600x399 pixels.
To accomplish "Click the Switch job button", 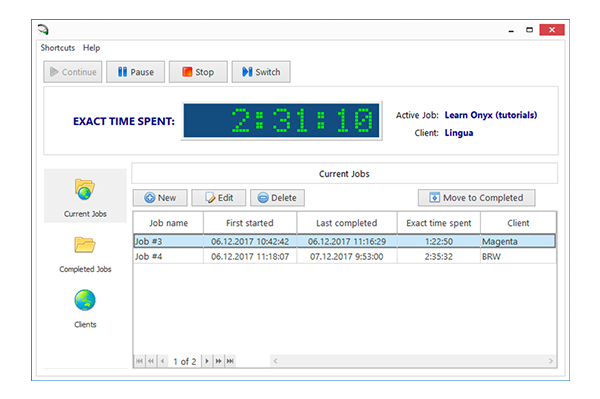I will (x=261, y=72).
